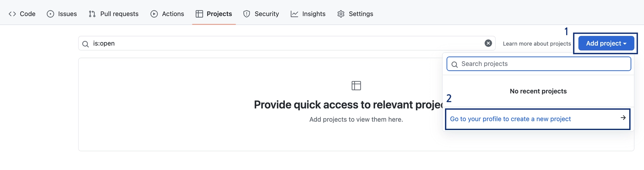Click the Actions play icon
This screenshot has height=170, width=644.
154,14
